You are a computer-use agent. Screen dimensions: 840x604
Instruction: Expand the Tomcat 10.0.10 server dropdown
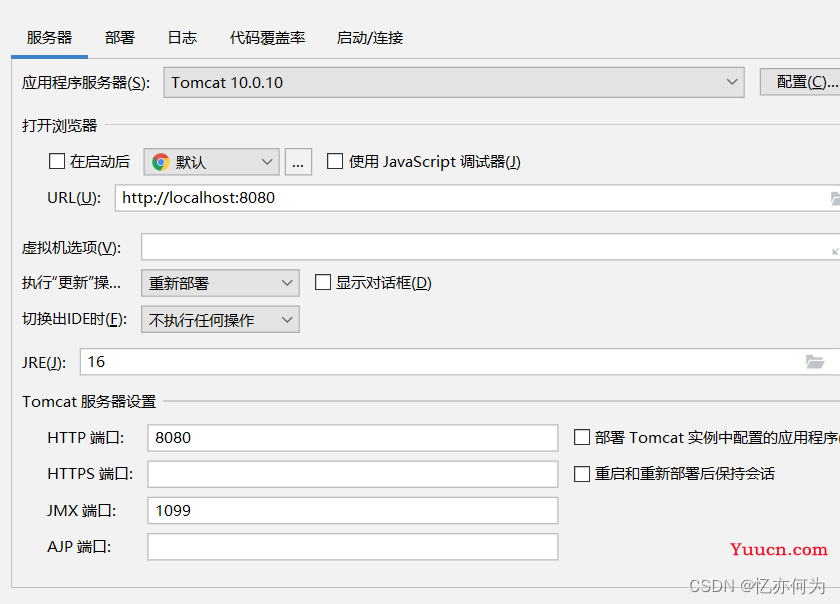[x=454, y=83]
